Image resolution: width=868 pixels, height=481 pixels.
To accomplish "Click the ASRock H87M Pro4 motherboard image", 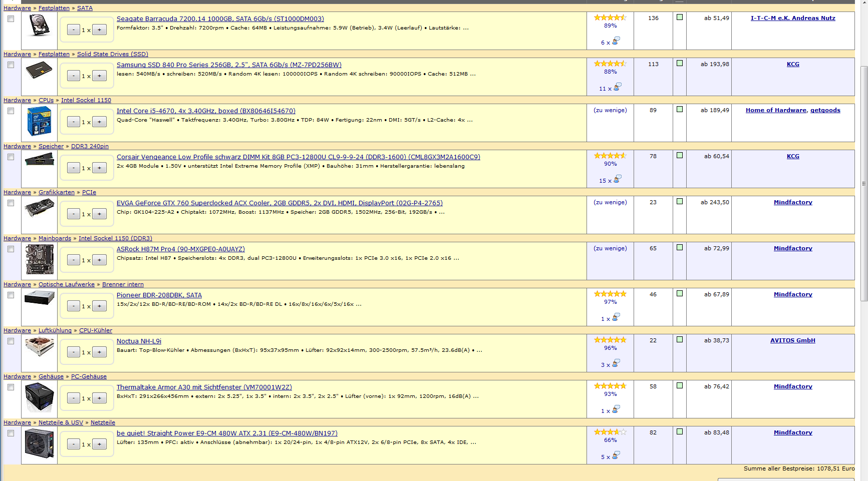I will click(40, 259).
